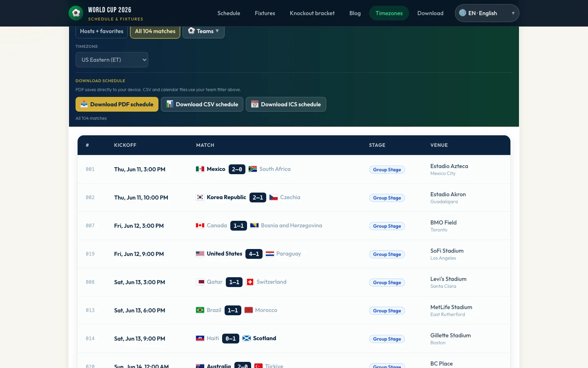Click the United States flag icon

[200, 254]
